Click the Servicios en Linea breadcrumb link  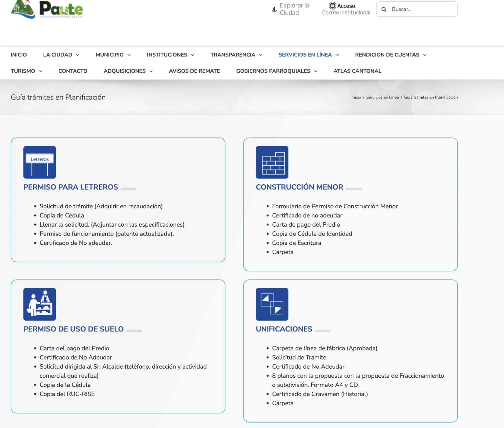(x=382, y=97)
